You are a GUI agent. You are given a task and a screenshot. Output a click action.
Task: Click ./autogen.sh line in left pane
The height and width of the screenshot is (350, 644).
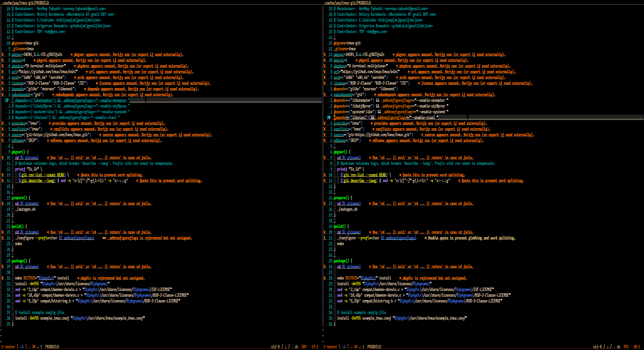(x=25, y=209)
